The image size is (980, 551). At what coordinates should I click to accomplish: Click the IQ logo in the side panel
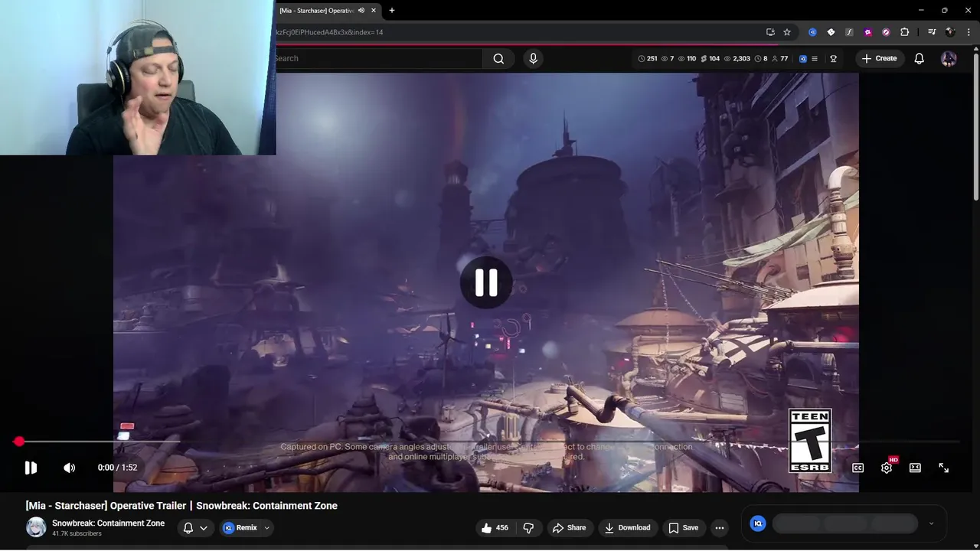[758, 523]
